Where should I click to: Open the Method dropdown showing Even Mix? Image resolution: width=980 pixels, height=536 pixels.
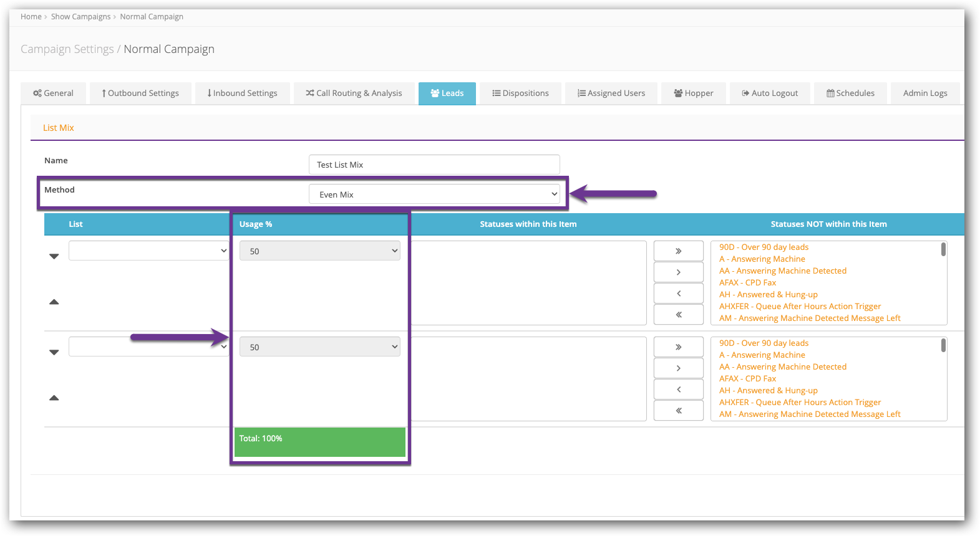click(435, 194)
